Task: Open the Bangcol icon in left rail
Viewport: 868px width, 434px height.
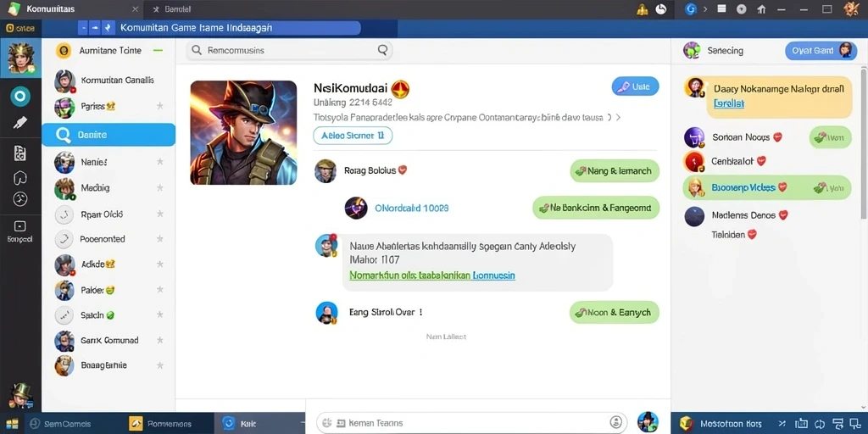Action: click(x=20, y=231)
